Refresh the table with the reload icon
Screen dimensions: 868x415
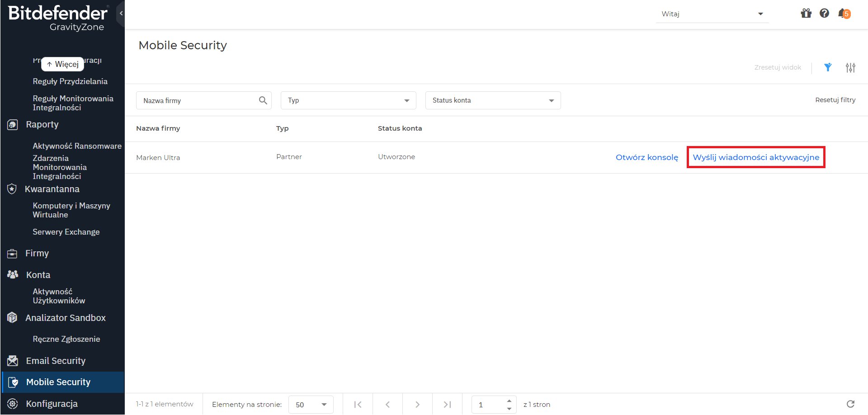(850, 404)
